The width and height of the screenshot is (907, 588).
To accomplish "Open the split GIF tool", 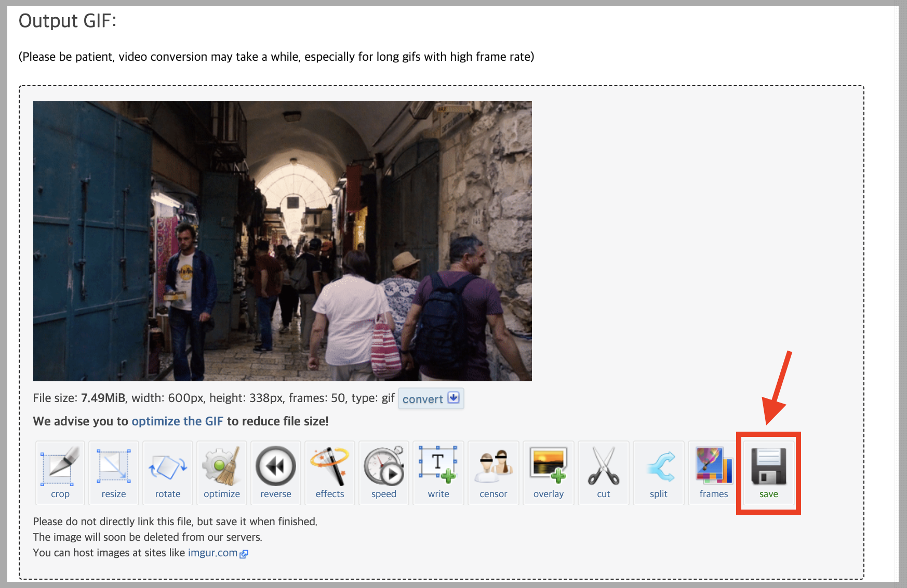I will (x=659, y=473).
